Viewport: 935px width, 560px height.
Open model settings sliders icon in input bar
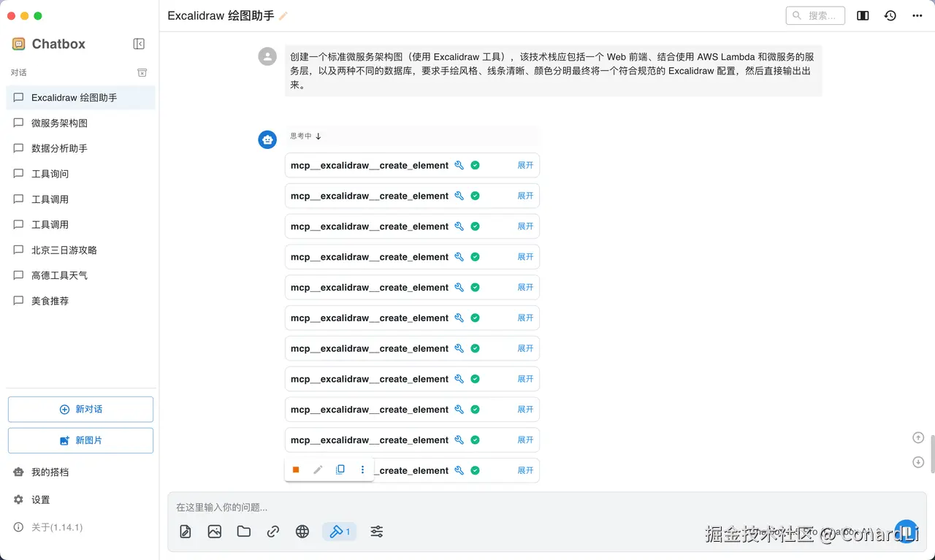377,532
